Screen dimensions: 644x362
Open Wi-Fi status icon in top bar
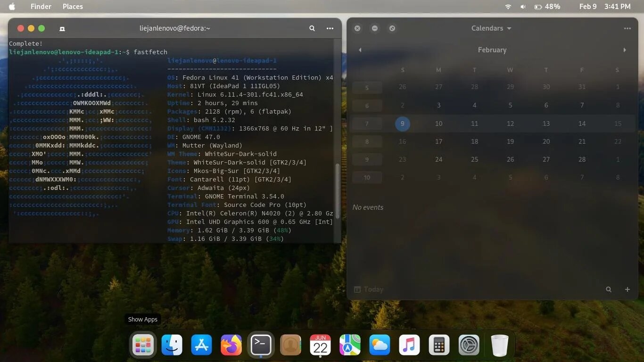(x=508, y=7)
